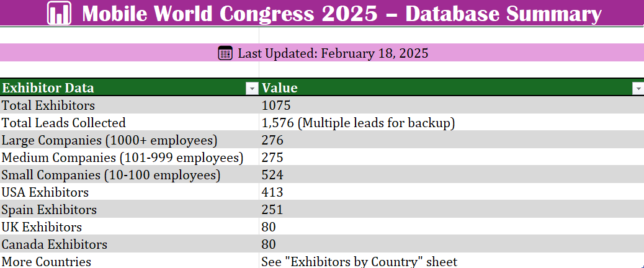This screenshot has height=268, width=644.
Task: Select the 'Last Updated: February 18, 2025' cell
Action: pos(322,53)
